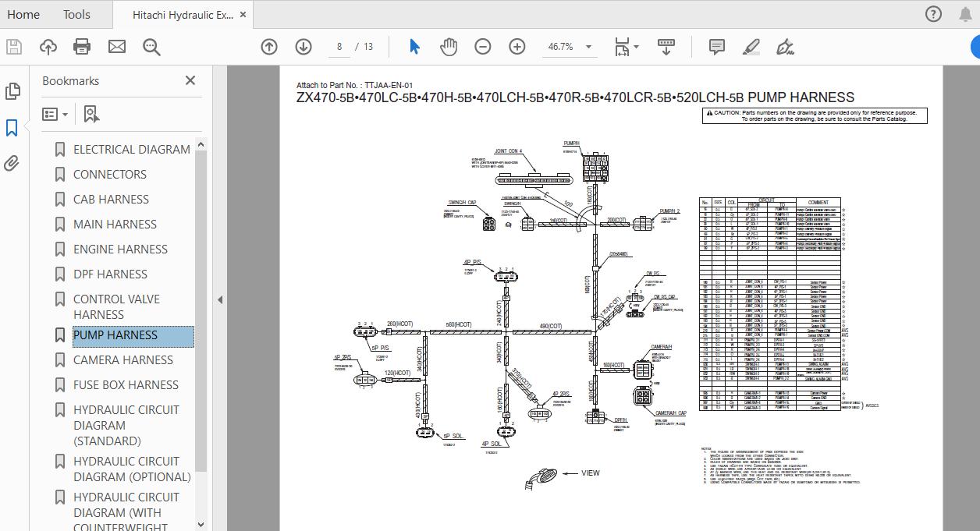The image size is (980, 531).
Task: Click the Bookmarks panel heading
Action: pyautogui.click(x=70, y=80)
